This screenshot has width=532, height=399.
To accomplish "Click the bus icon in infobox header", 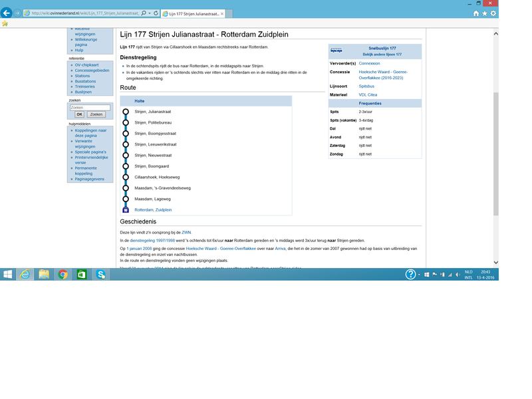I will (336, 51).
